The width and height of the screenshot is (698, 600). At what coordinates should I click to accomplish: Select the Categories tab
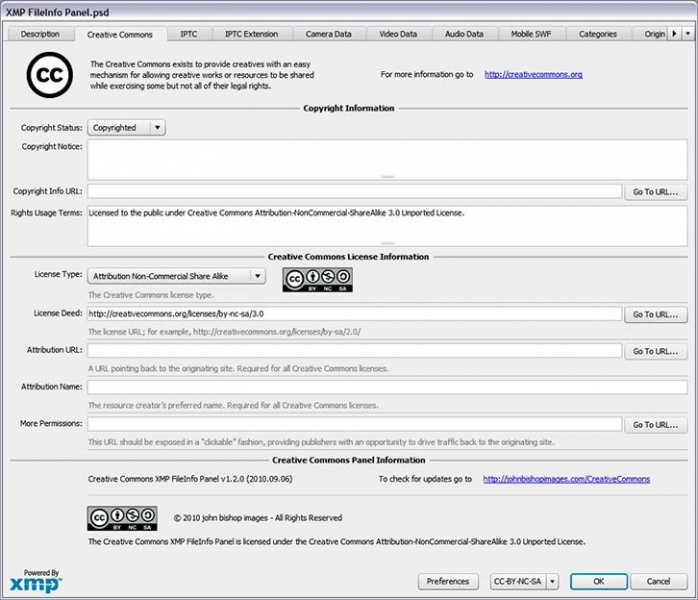tap(598, 34)
